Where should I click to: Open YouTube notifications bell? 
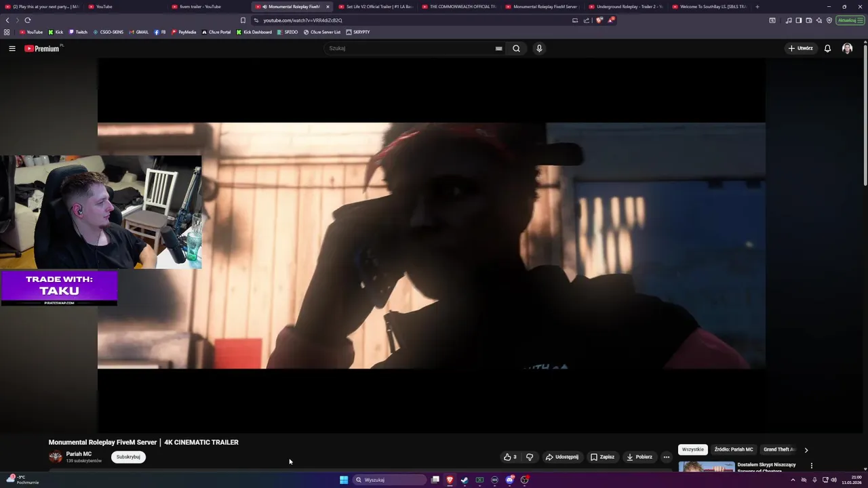pos(827,48)
